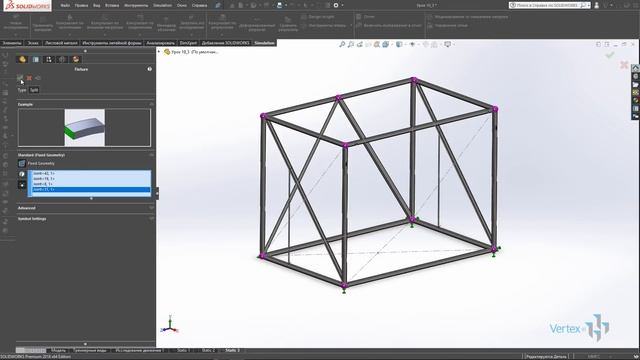640x360 pixels.
Task: Open the Вид menu
Action: 97,6
